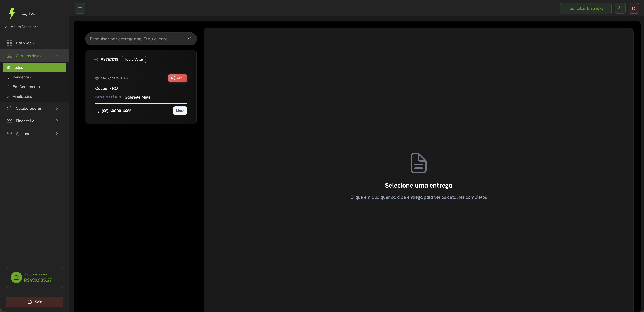644x312 pixels.
Task: Open the Dashboard page
Action: pyautogui.click(x=25, y=43)
